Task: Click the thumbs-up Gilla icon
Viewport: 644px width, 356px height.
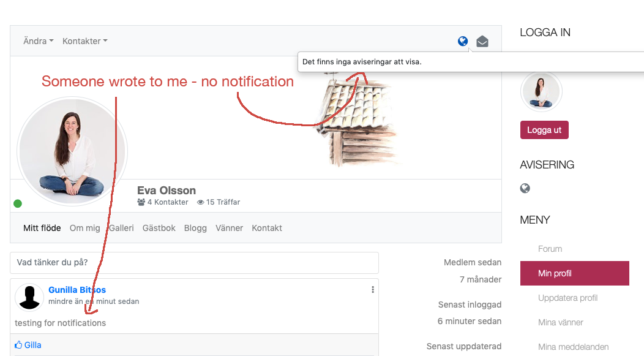Action: pos(18,345)
